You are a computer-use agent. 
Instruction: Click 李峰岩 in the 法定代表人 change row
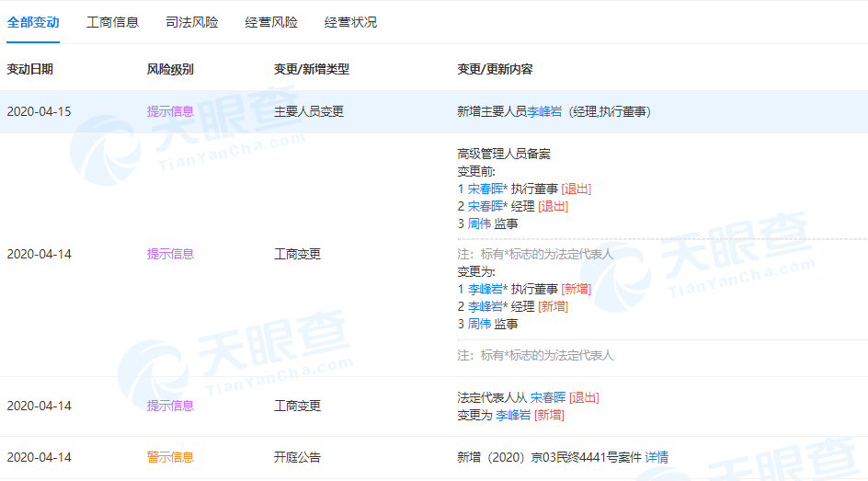(513, 415)
